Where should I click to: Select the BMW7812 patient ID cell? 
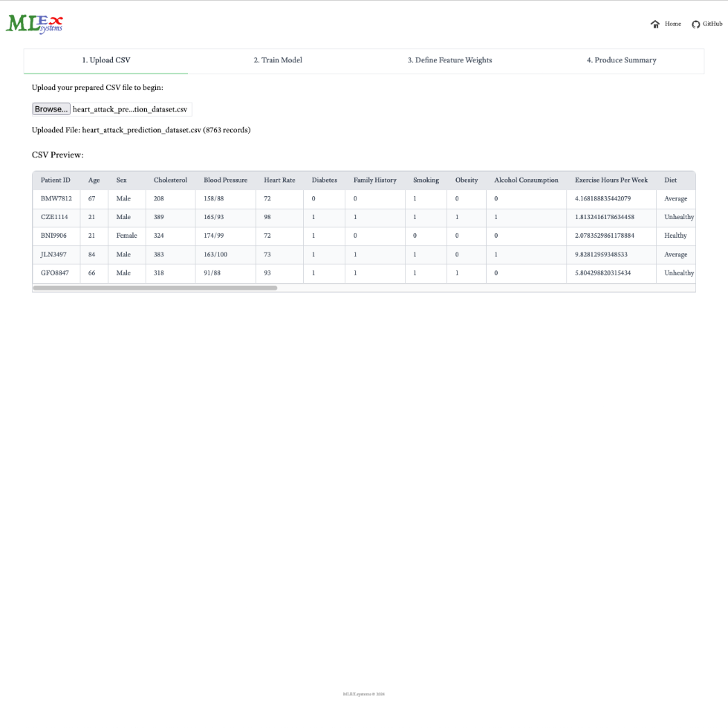tap(56, 199)
